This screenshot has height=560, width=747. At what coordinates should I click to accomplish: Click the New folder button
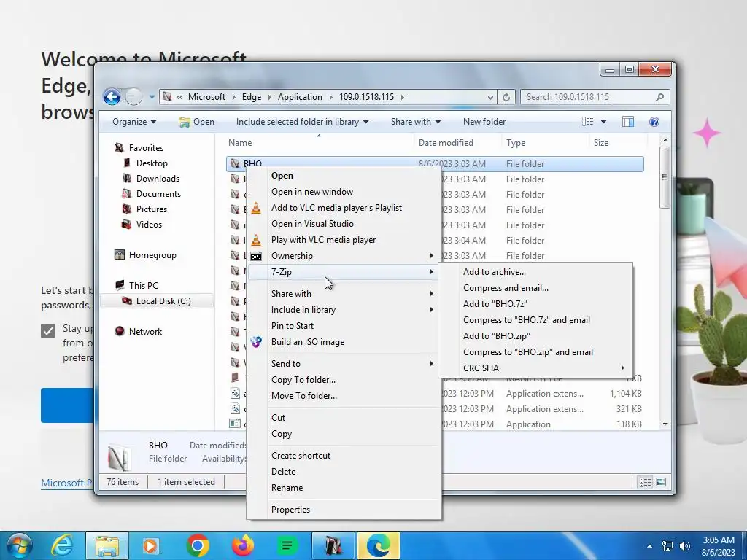tap(484, 122)
